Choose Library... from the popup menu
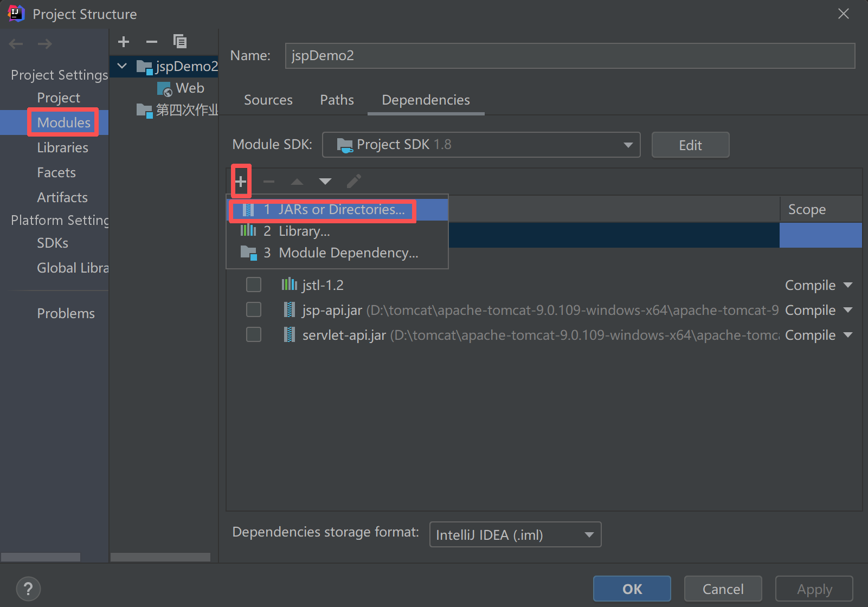This screenshot has height=607, width=868. (x=337, y=231)
